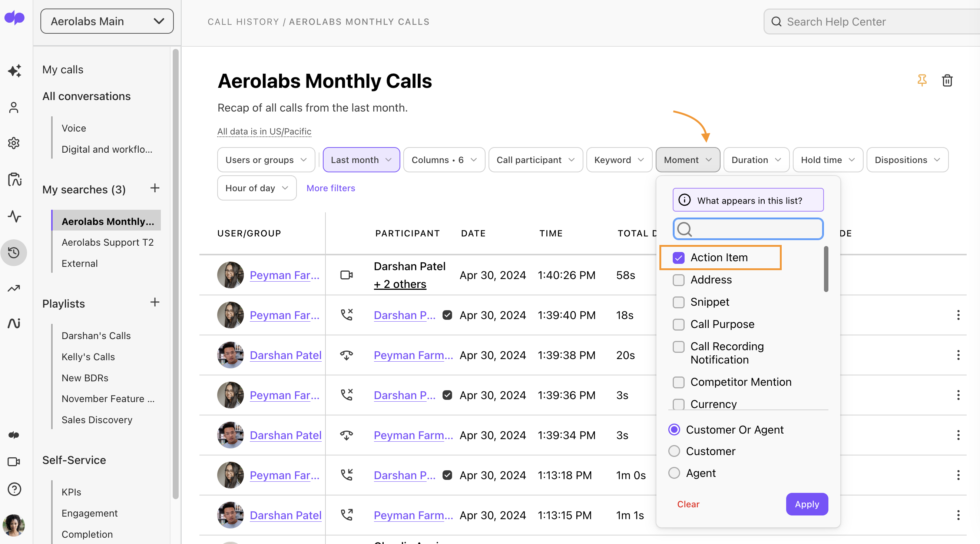Image resolution: width=980 pixels, height=544 pixels.
Task: Open the External saved search
Action: point(80,263)
